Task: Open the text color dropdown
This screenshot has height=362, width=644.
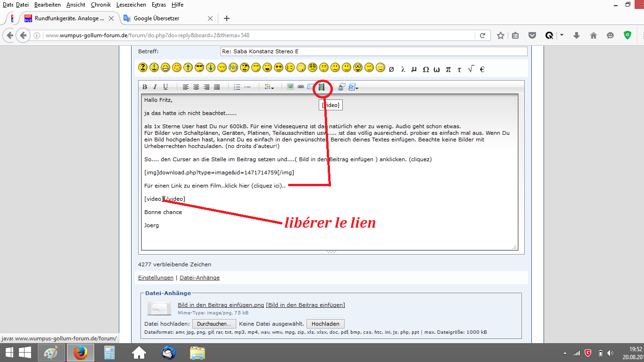Action: 270,87
